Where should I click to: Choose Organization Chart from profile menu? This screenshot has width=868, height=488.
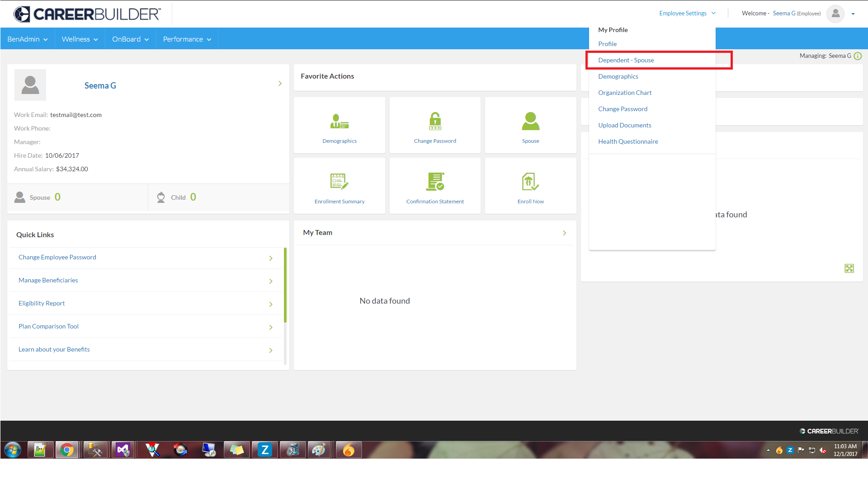click(x=625, y=93)
